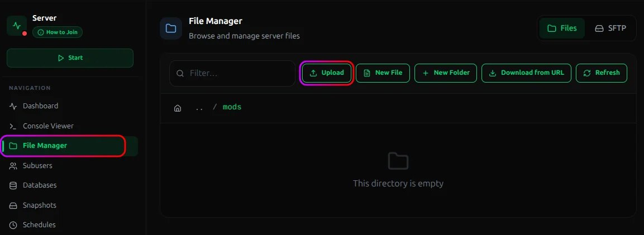The height and width of the screenshot is (235, 644).
Task: Select File Manager in navigation
Action: pos(70,146)
